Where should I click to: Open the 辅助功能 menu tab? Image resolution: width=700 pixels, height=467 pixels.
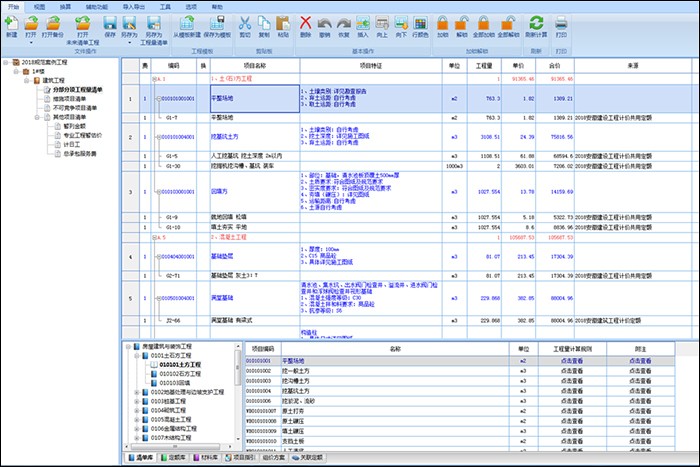97,5
